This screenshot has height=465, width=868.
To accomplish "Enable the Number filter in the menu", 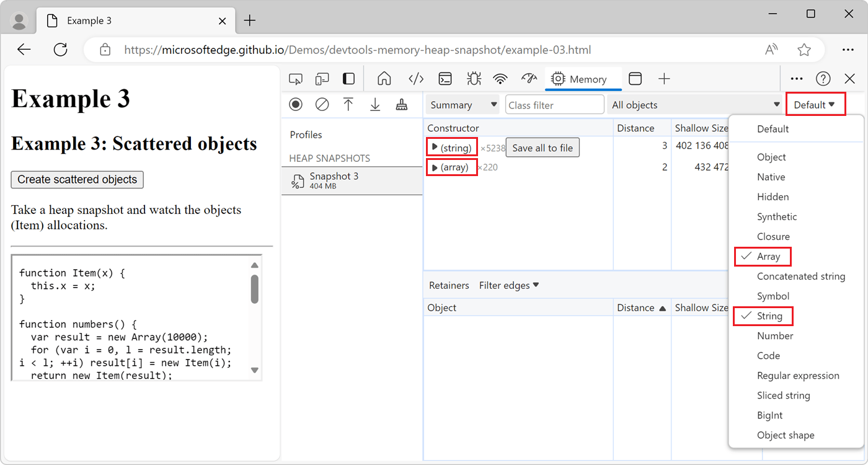I will (775, 335).
